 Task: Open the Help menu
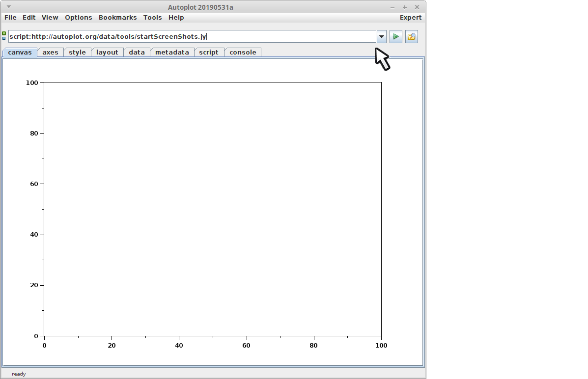[176, 18]
